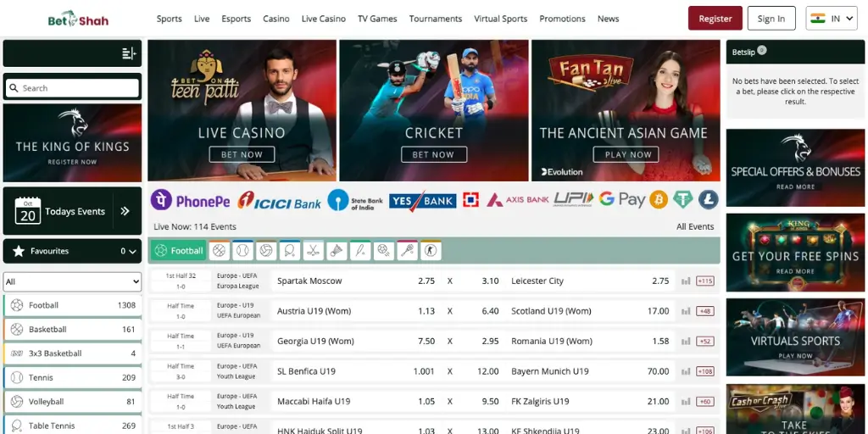
Task: Select the Counter-Strike shooter icon filter
Action: [431, 251]
